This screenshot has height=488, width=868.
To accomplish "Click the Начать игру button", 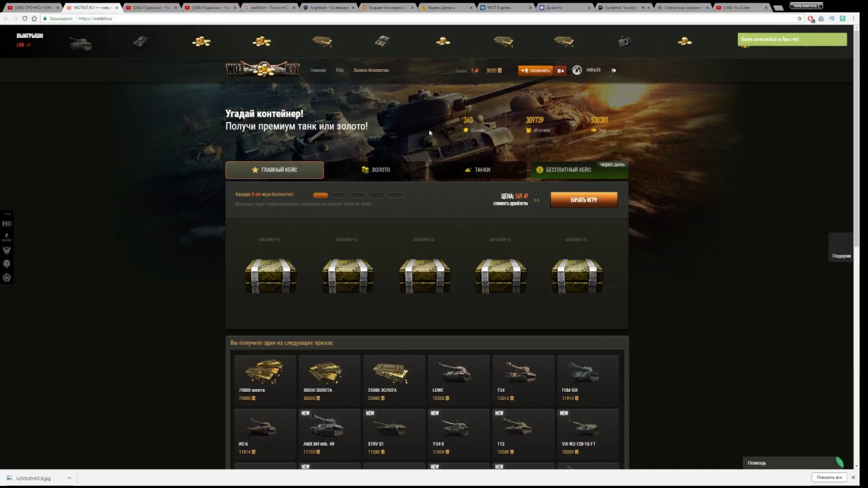I will tap(584, 200).
